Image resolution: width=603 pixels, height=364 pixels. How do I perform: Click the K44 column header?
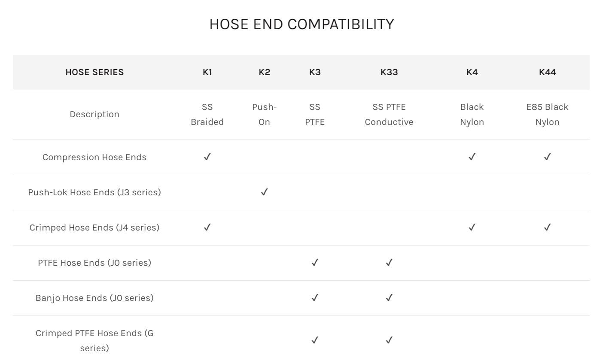(547, 72)
